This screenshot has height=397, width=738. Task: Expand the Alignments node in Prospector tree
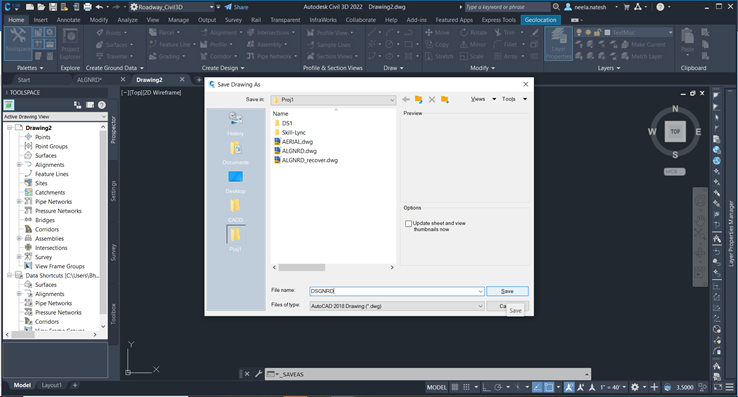coord(19,165)
